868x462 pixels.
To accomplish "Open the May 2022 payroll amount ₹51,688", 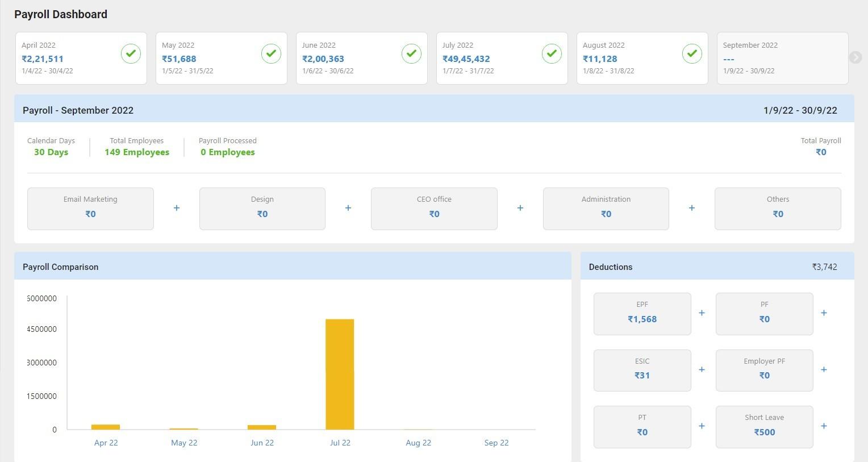I will [x=179, y=59].
